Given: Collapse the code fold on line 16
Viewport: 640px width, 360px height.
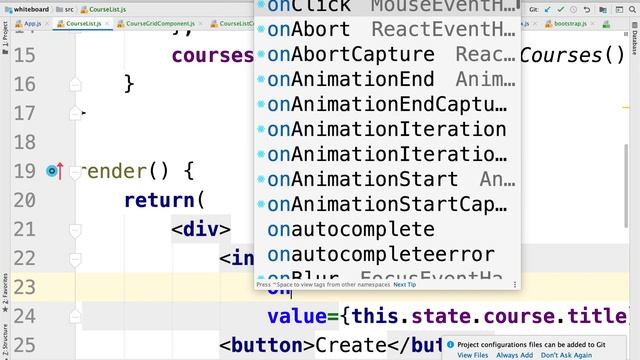Looking at the screenshot, I should coord(75,84).
